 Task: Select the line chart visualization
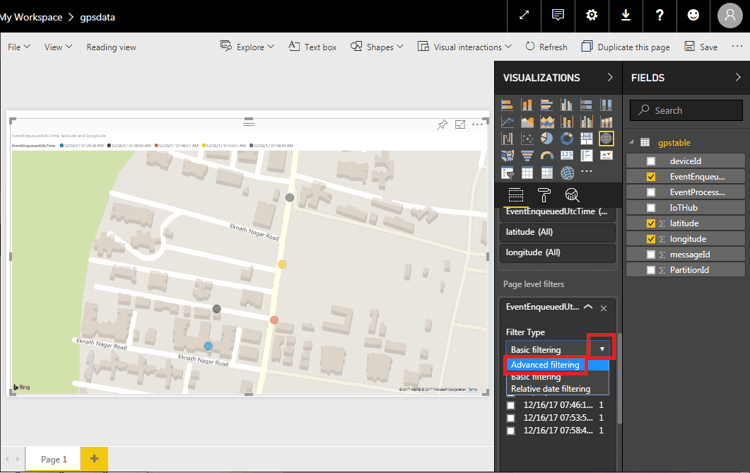tap(507, 122)
